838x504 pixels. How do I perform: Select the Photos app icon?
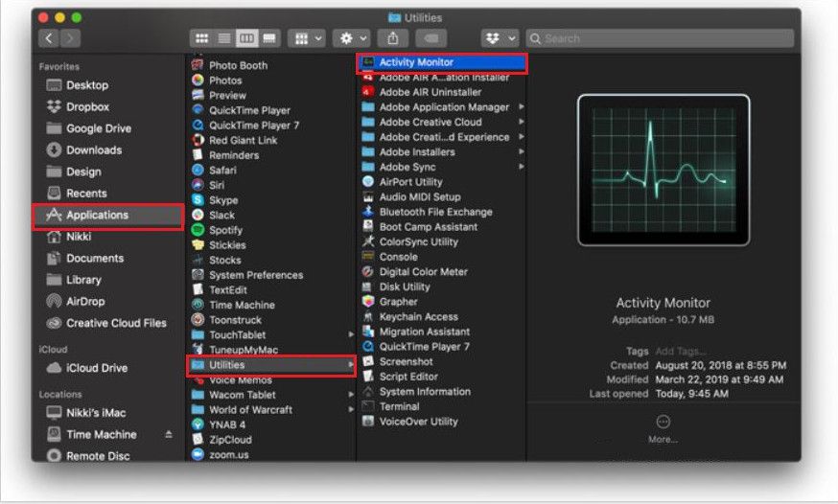click(198, 80)
